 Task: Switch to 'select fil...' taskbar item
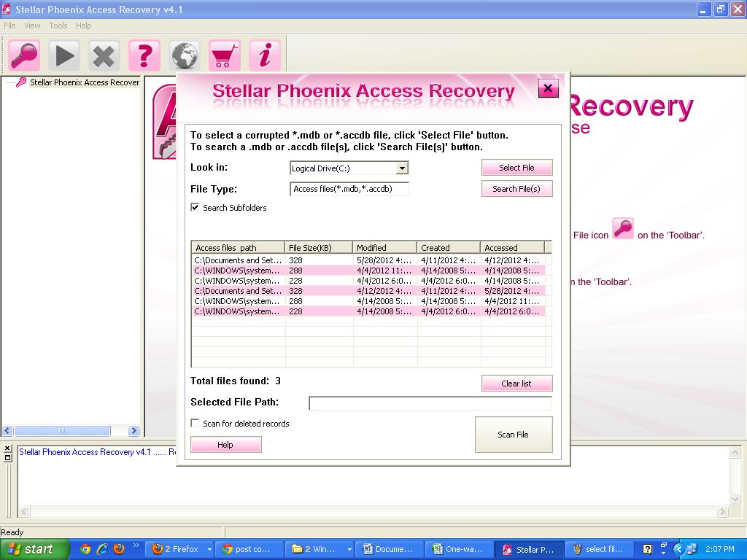tap(600, 550)
